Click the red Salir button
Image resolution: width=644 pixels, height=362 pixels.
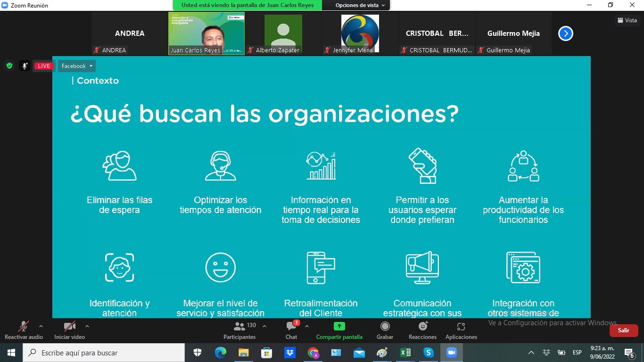[624, 330]
